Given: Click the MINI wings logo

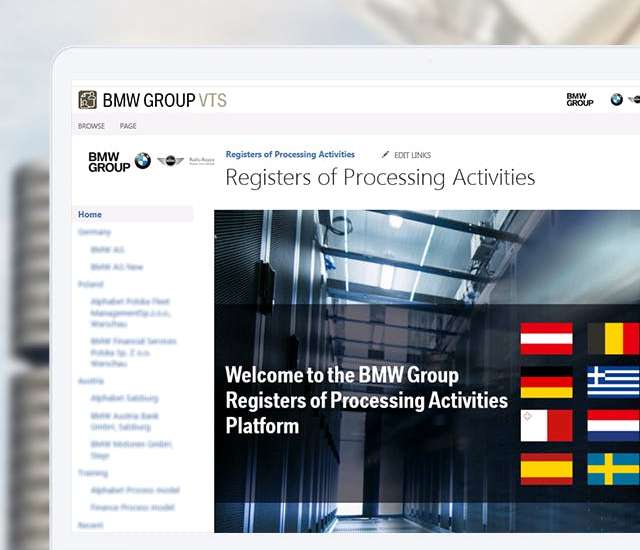Looking at the screenshot, I should point(170,161).
